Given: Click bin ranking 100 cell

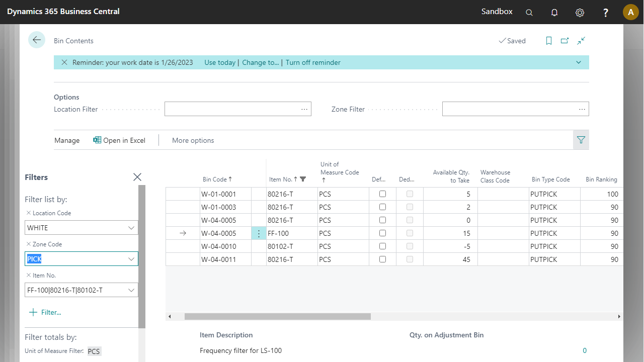Looking at the screenshot, I should click(x=601, y=194).
